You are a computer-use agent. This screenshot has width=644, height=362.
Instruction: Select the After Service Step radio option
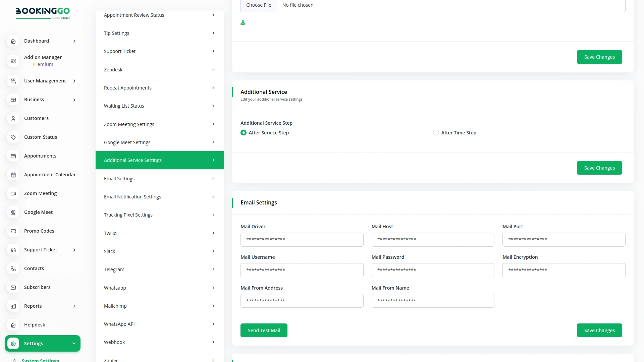tap(244, 133)
